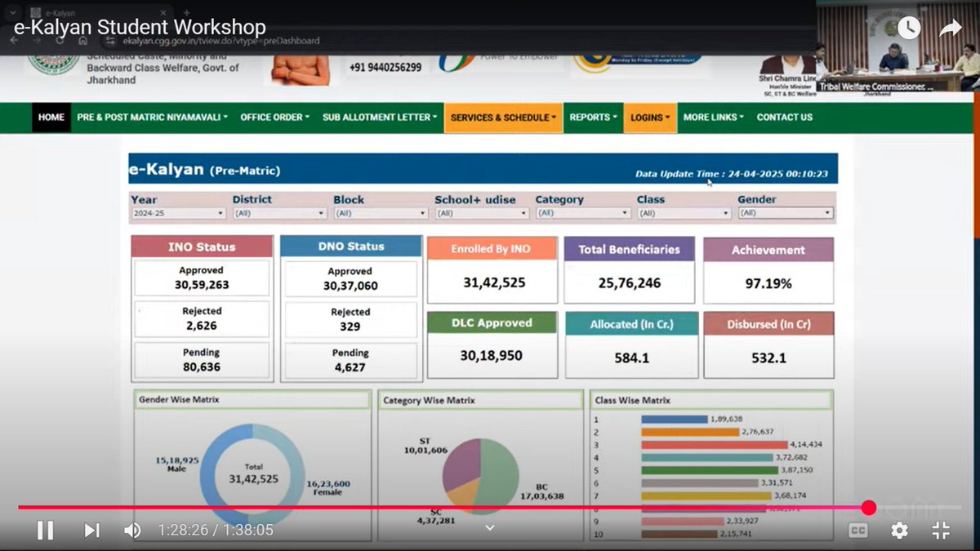Click the INO Status header
This screenshot has width=980, height=551.
pos(202,247)
